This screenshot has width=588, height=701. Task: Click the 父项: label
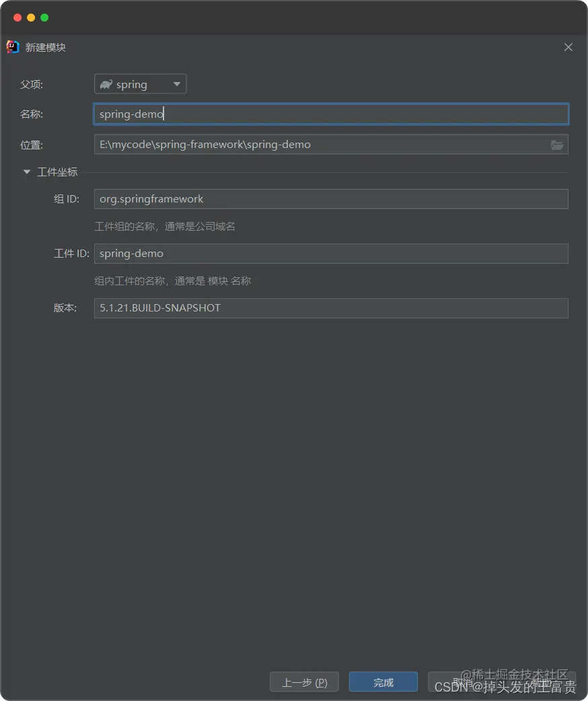point(32,85)
